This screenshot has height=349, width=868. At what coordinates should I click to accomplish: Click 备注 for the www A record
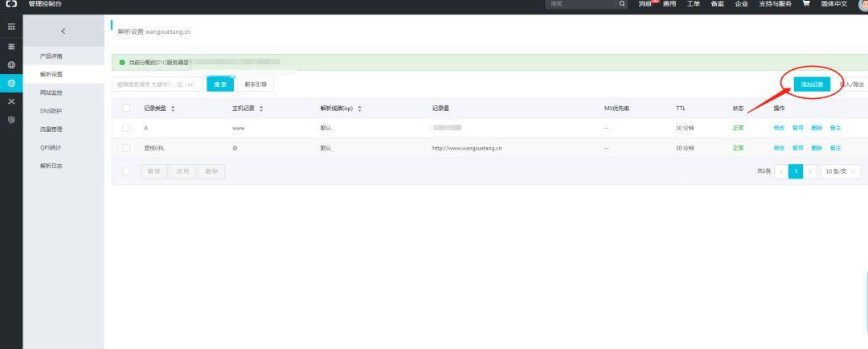[835, 128]
